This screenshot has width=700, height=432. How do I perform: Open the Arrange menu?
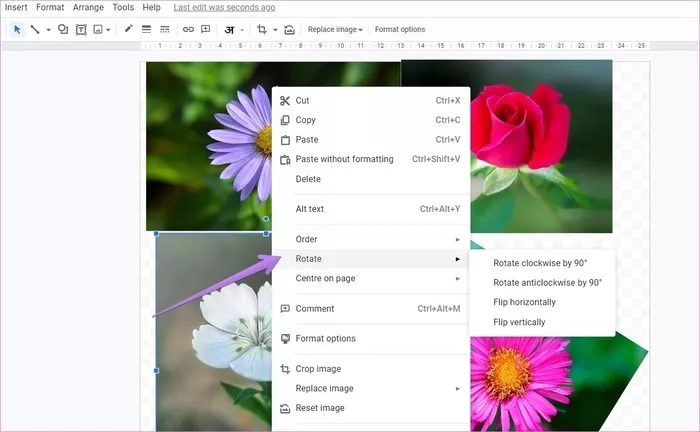(x=88, y=8)
